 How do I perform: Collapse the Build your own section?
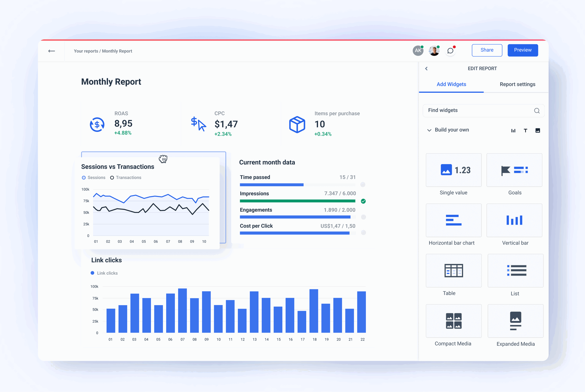pyautogui.click(x=429, y=130)
